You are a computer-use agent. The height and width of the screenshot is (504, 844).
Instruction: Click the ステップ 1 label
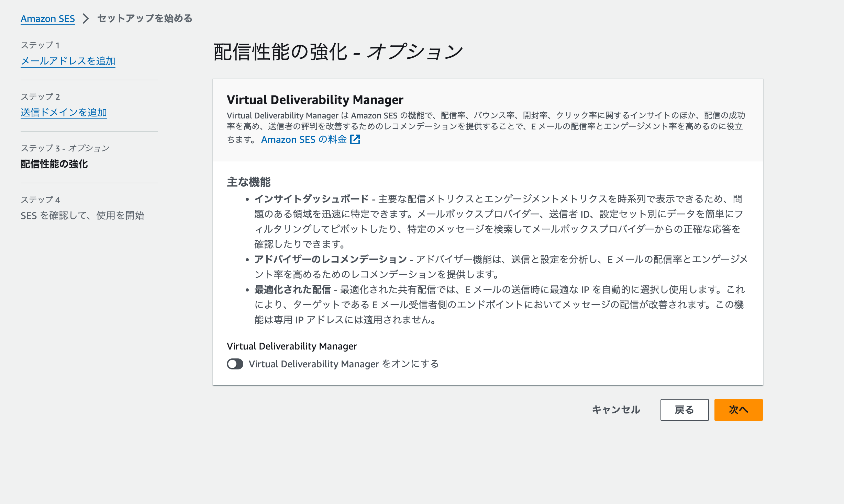coord(40,45)
